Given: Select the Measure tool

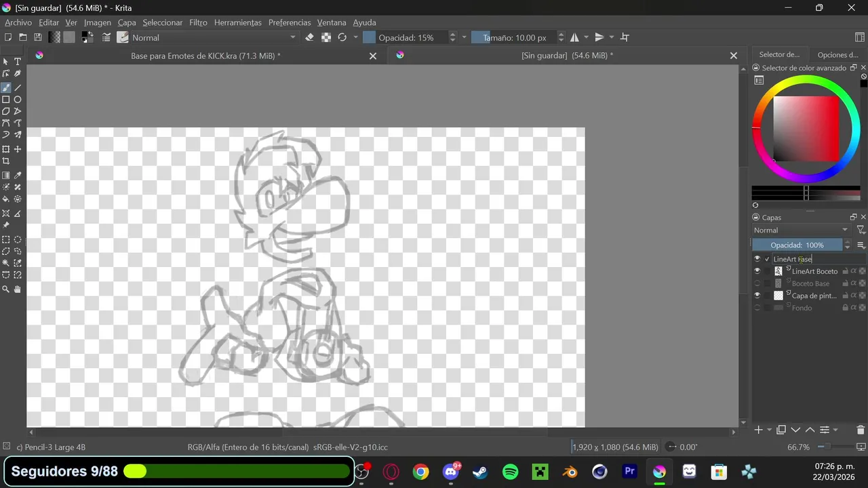Looking at the screenshot, I should click(18, 213).
